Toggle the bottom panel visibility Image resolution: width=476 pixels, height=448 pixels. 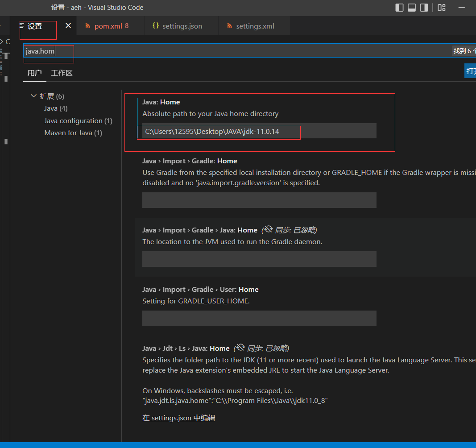411,7
